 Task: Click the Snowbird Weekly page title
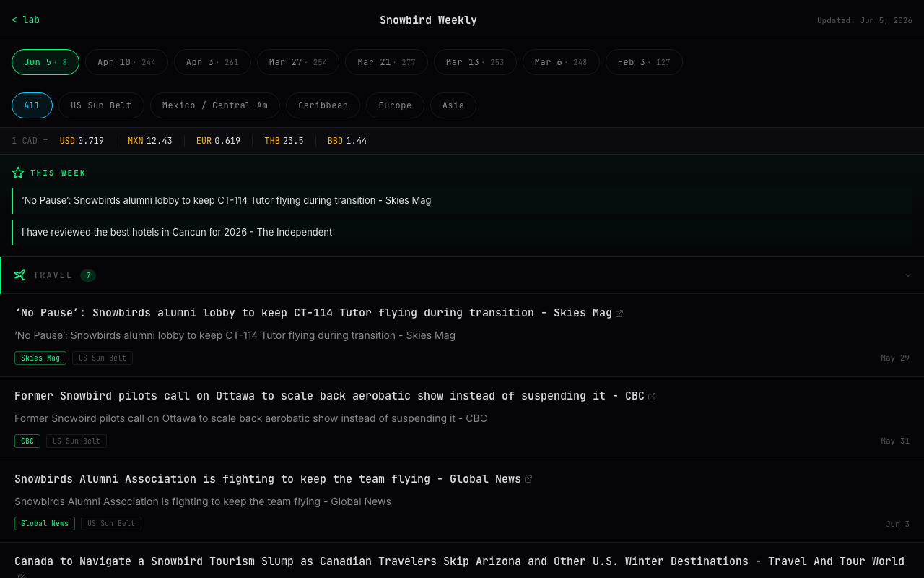pos(428,20)
